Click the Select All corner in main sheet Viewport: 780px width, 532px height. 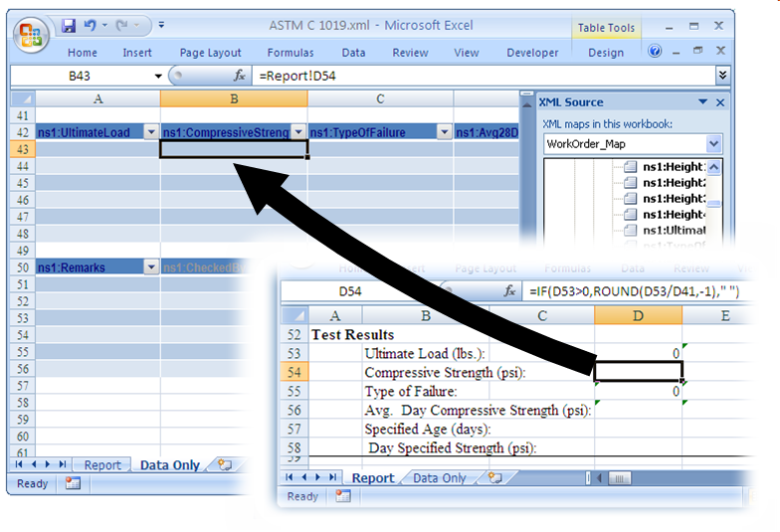[23, 99]
